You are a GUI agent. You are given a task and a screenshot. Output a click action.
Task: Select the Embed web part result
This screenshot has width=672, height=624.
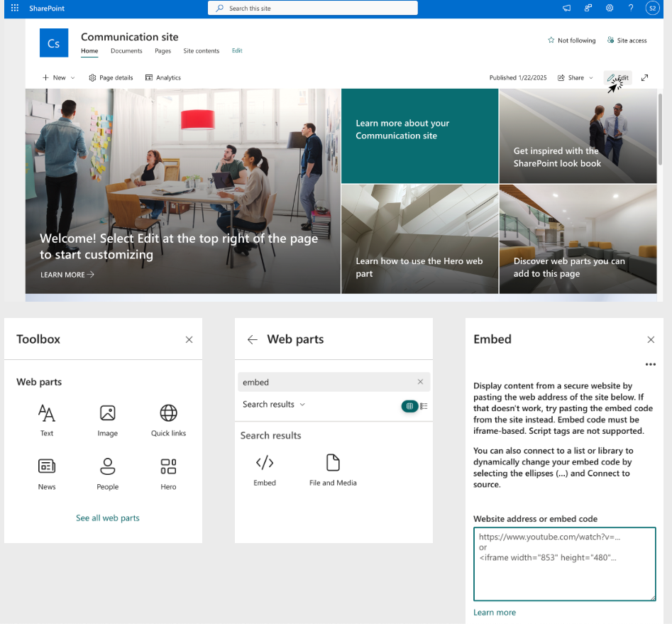[x=265, y=470]
